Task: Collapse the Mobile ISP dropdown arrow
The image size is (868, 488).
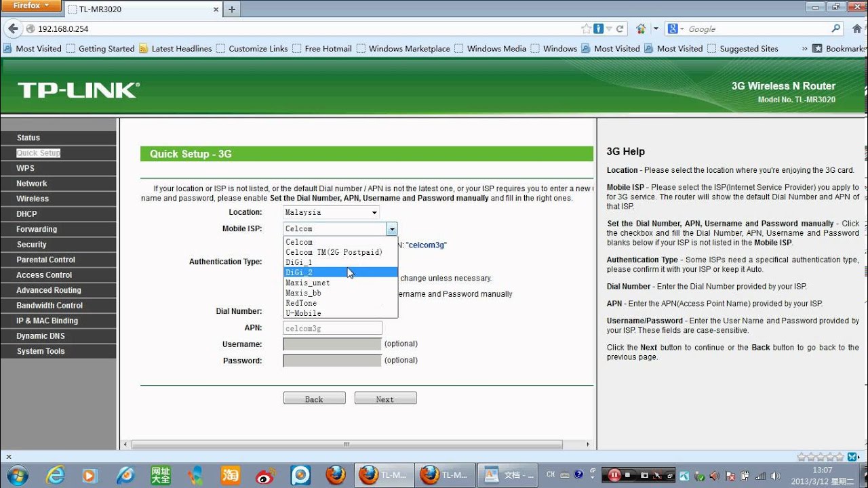Action: (x=391, y=229)
